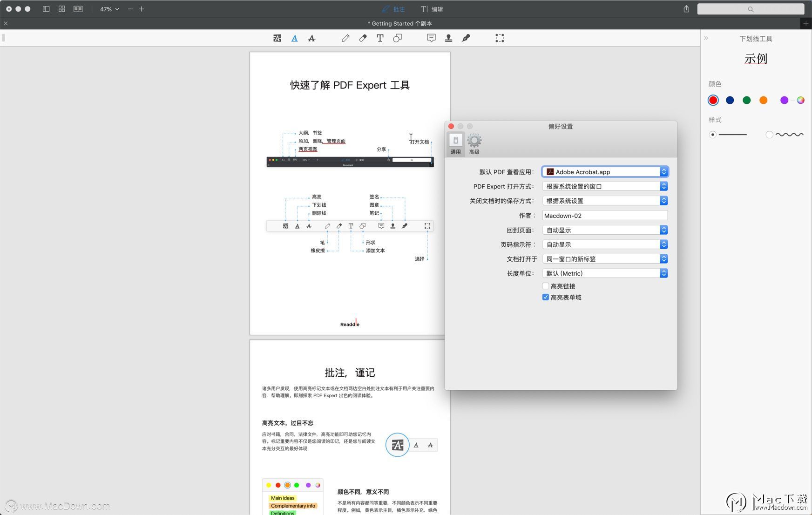Close the Getting Started tab

[x=6, y=23]
